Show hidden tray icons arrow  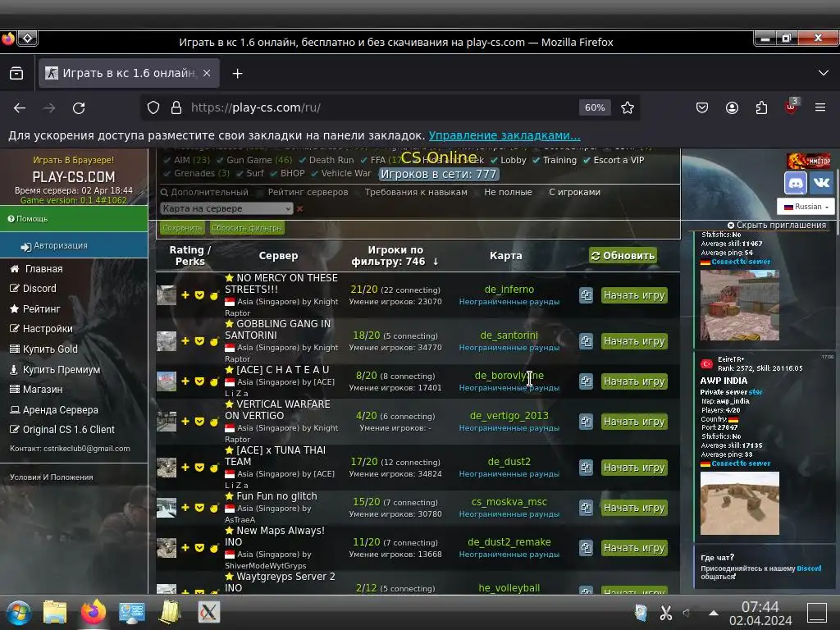713,613
